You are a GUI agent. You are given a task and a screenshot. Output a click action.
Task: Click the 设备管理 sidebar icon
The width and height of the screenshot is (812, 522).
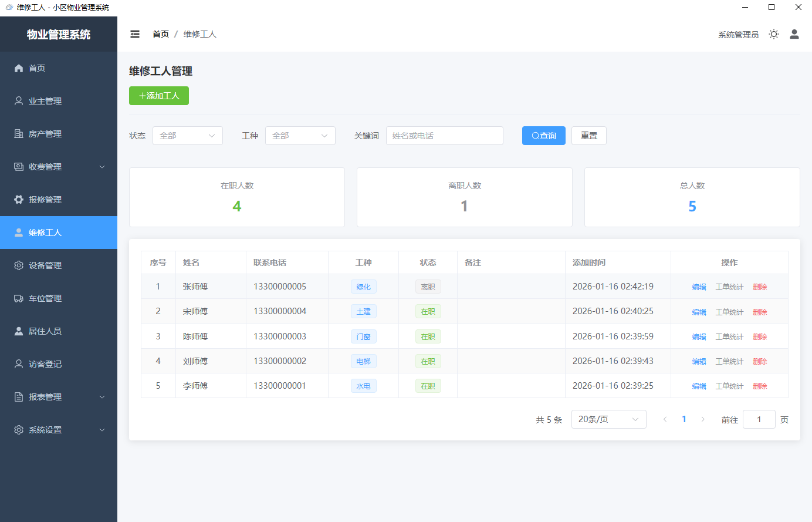pos(19,265)
